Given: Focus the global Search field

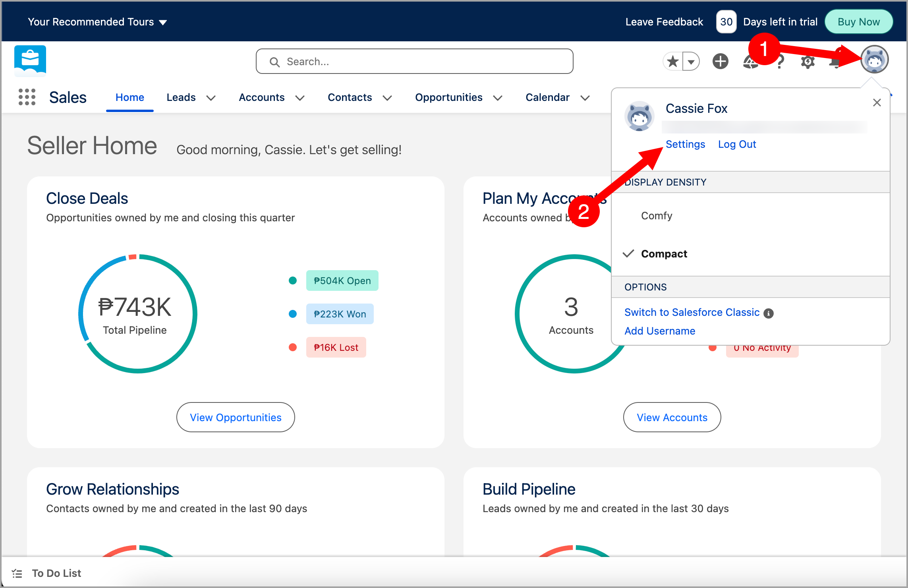Looking at the screenshot, I should [x=414, y=62].
